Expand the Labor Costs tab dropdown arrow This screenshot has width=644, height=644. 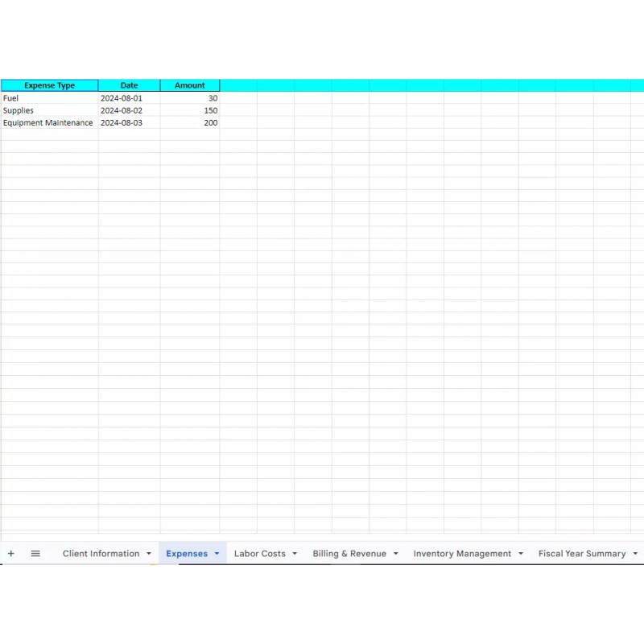pos(295,554)
